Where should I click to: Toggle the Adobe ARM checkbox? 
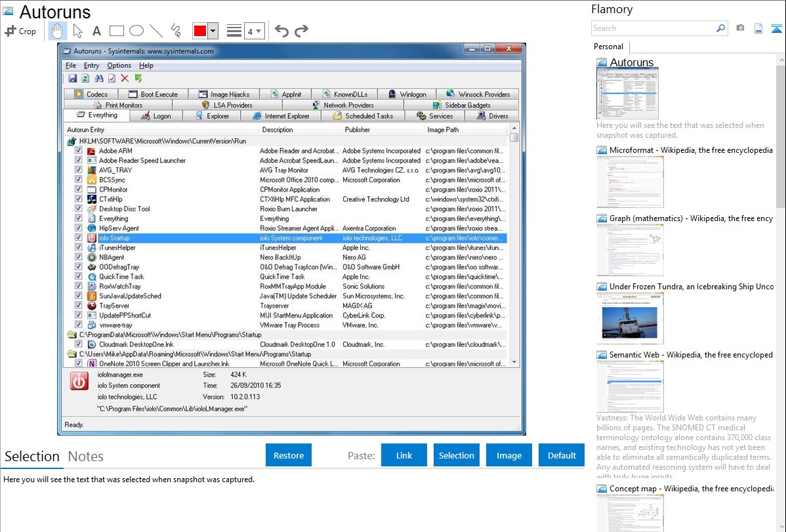(79, 150)
